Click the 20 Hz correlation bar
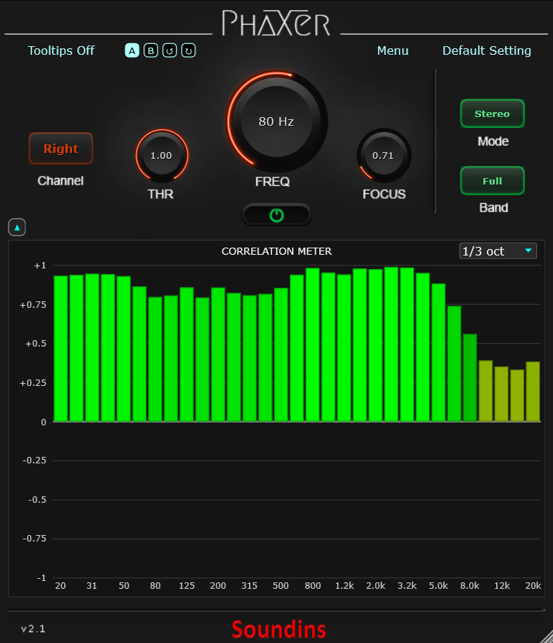The height and width of the screenshot is (643, 553). [61, 349]
